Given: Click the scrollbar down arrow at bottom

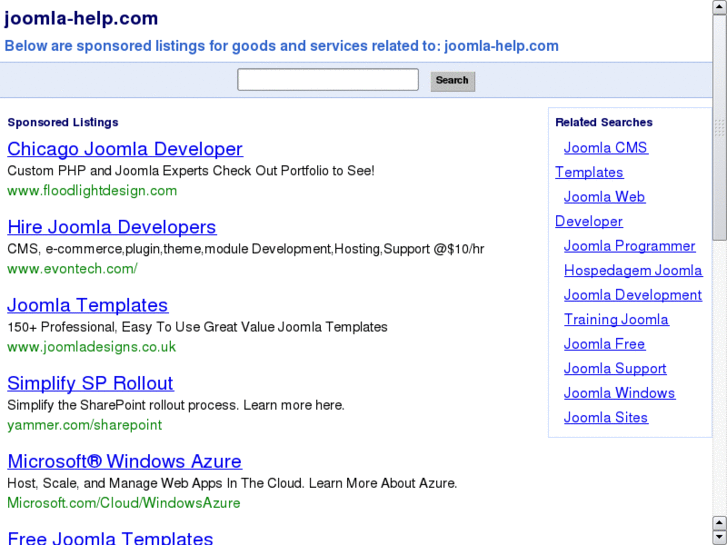Looking at the screenshot, I should point(719,537).
